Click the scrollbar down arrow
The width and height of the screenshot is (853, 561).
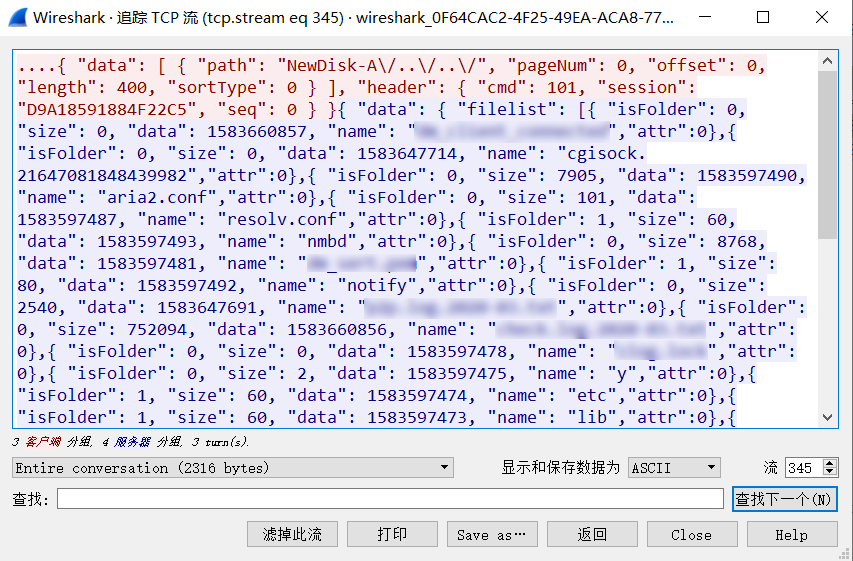828,418
